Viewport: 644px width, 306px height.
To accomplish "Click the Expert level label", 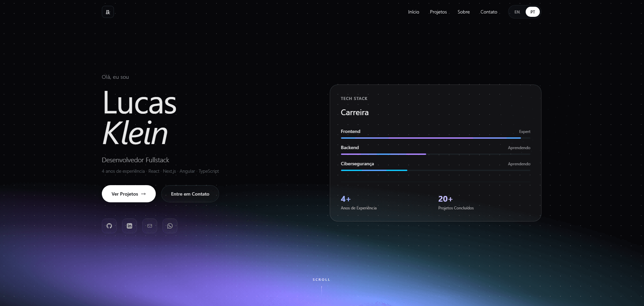I will coord(525,132).
